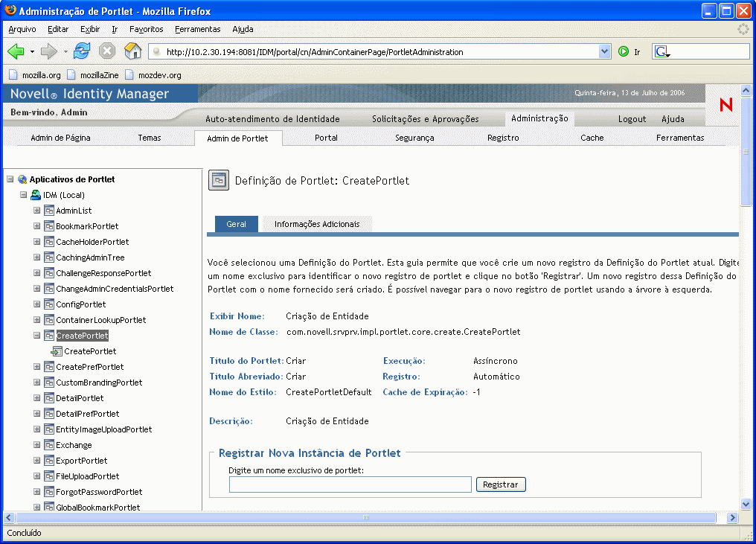Screen dimensions: 756x544
Task: Open the Admin de Página tab
Action: coord(60,138)
